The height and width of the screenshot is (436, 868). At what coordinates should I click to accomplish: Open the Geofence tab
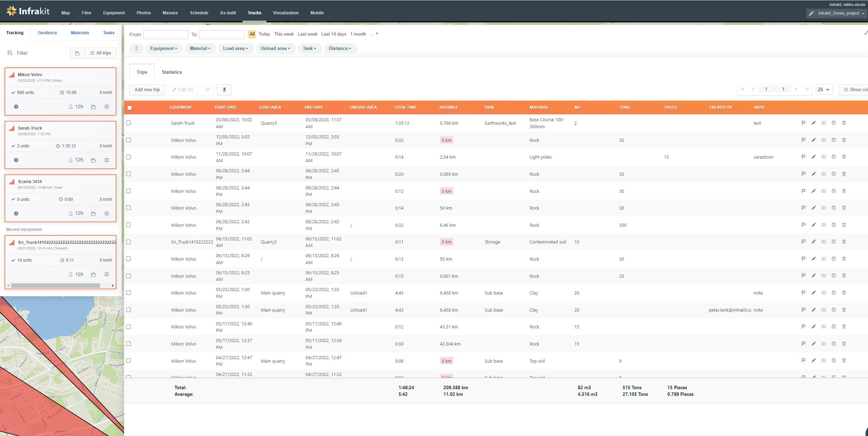pyautogui.click(x=47, y=33)
